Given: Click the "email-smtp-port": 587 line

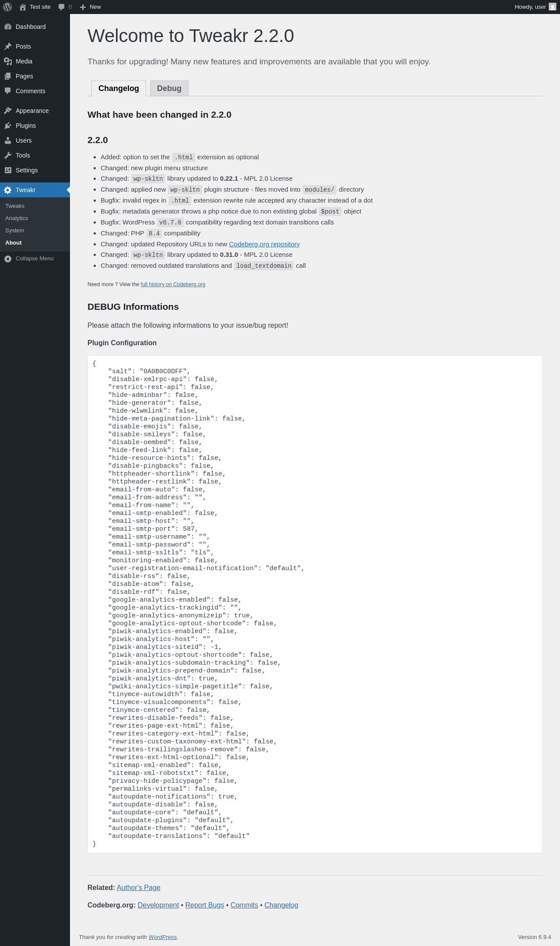Looking at the screenshot, I should (153, 529).
